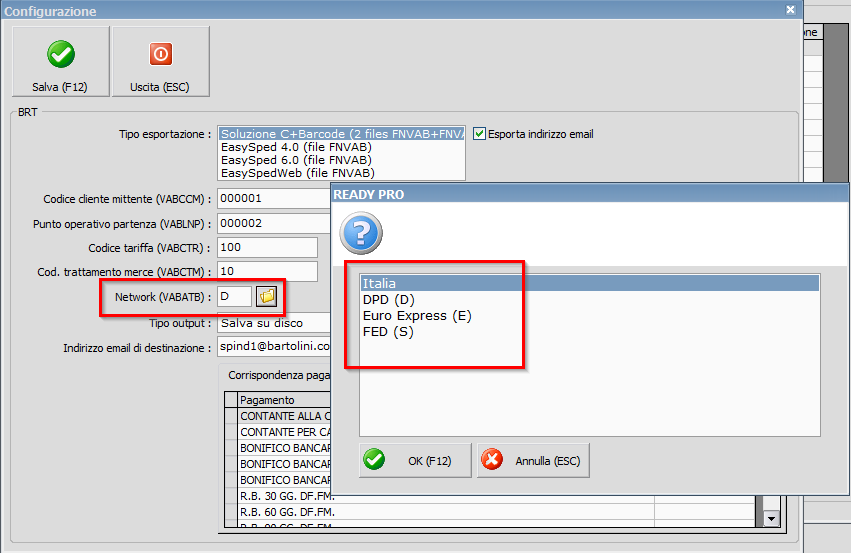Select FED (S) network option

[589, 332]
